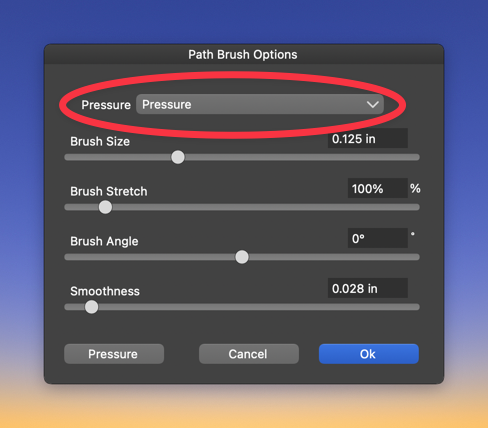Click the percent symbol beside Brush Stretch field
Image resolution: width=488 pixels, height=428 pixels.
[415, 188]
